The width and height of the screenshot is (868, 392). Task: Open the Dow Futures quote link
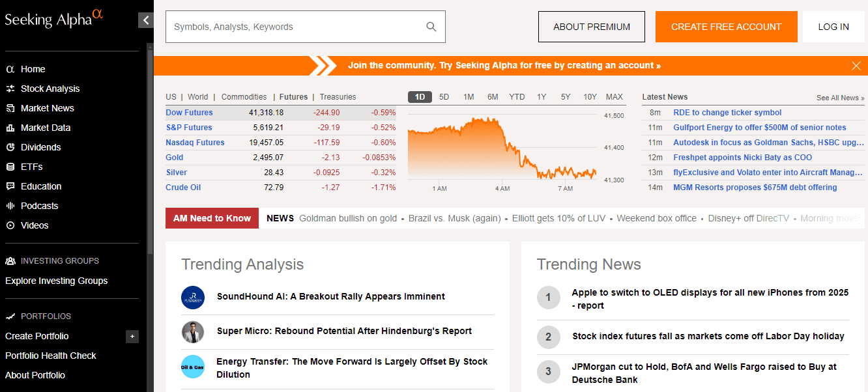(x=189, y=113)
